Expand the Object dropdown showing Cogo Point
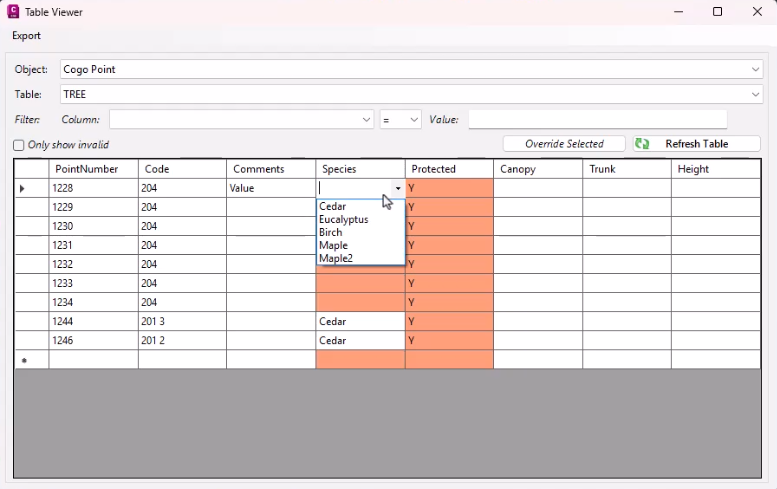This screenshot has width=777, height=489. tap(755, 70)
